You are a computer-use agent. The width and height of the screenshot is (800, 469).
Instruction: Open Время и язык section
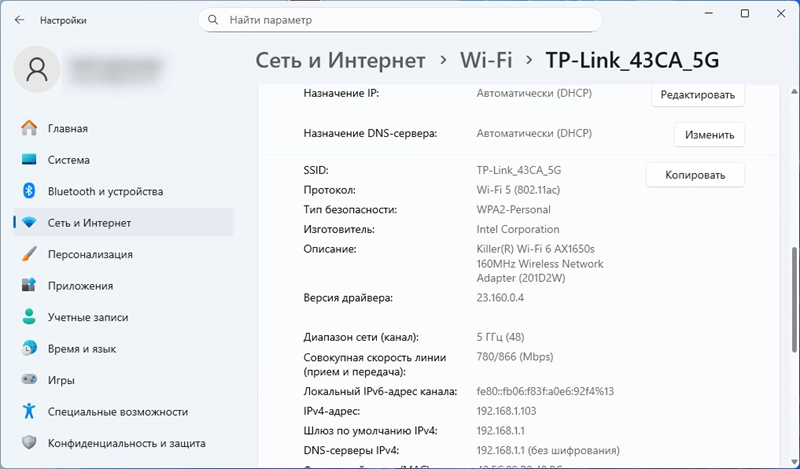[x=123, y=349]
